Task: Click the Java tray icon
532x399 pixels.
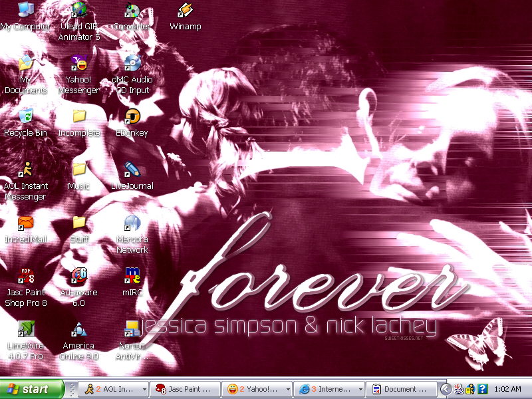Action: point(459,389)
